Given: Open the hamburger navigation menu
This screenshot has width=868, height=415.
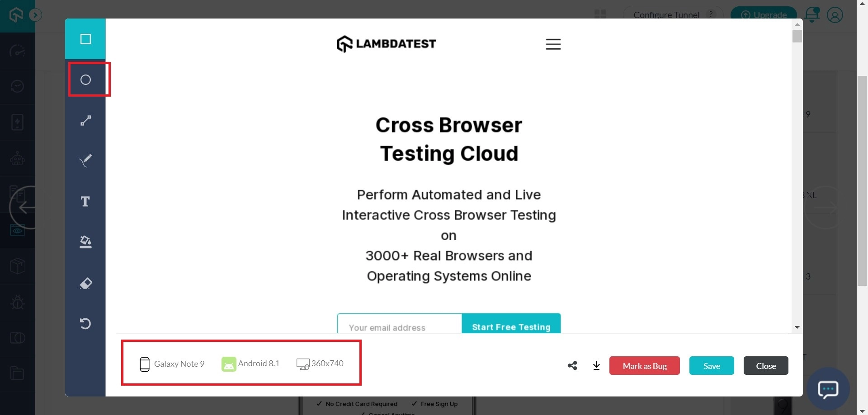Looking at the screenshot, I should coord(553,44).
